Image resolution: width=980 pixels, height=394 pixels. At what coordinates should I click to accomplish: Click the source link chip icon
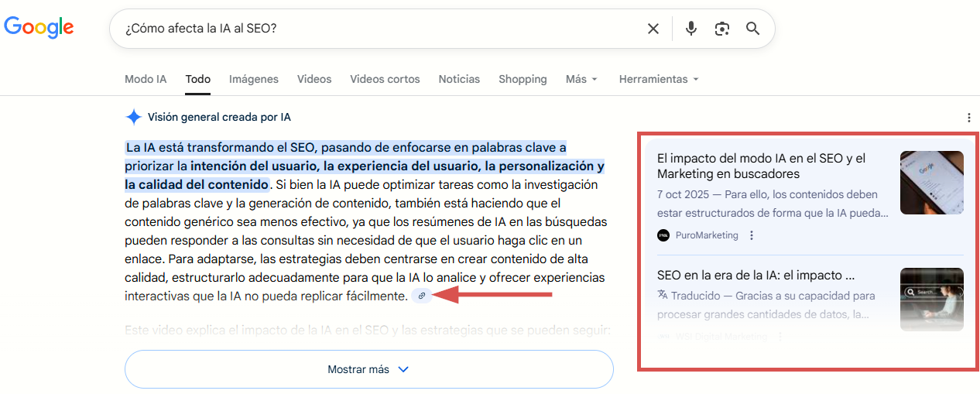point(422,296)
